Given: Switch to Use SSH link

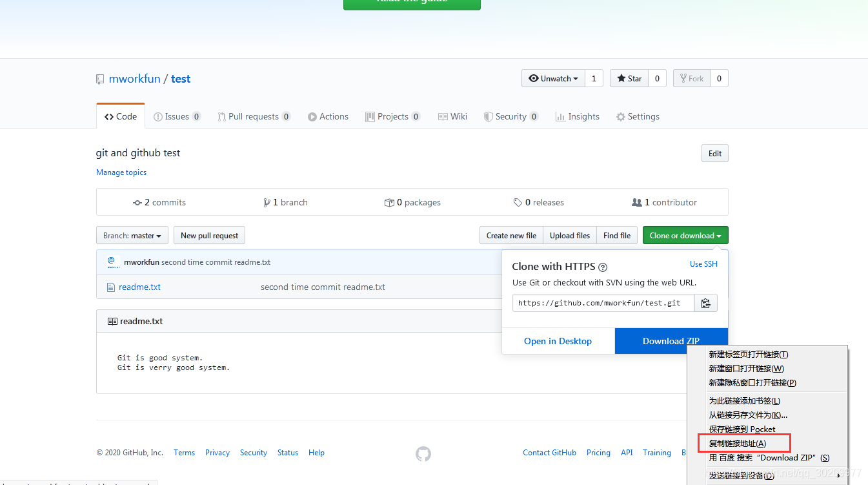Looking at the screenshot, I should [703, 264].
